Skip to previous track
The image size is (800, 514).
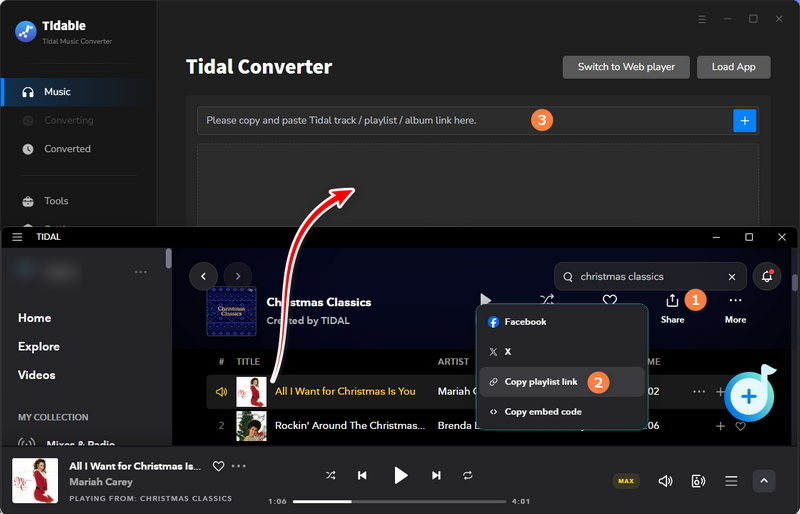362,476
